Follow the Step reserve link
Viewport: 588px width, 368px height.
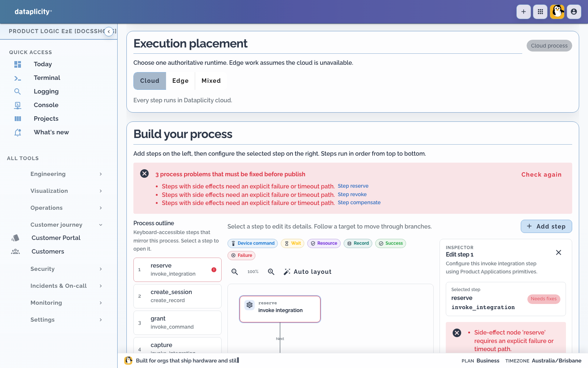[x=353, y=186]
